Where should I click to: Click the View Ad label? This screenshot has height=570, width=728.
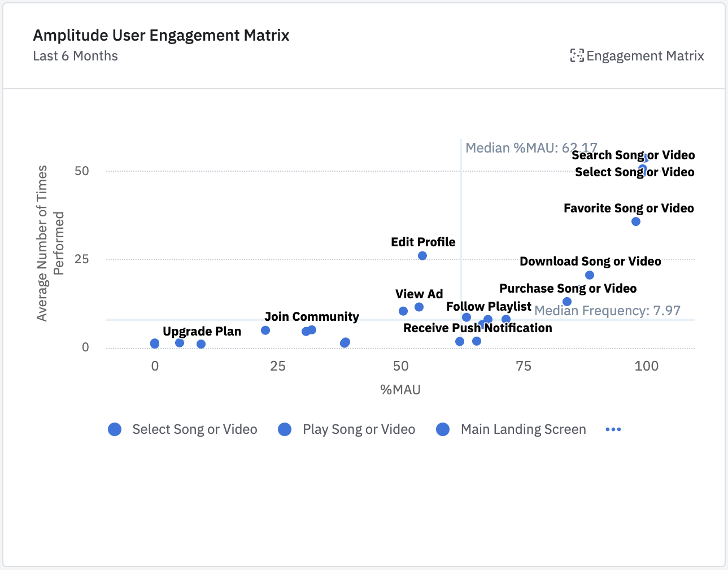[x=419, y=294]
